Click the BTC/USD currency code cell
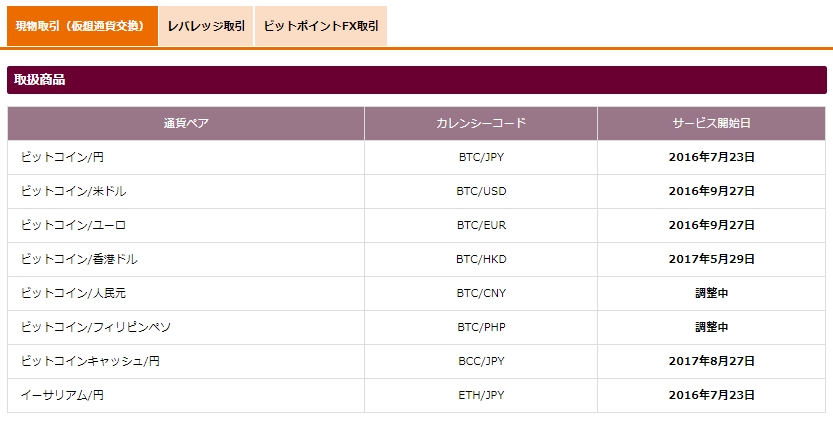Image resolution: width=833 pixels, height=423 pixels. pyautogui.click(x=480, y=191)
